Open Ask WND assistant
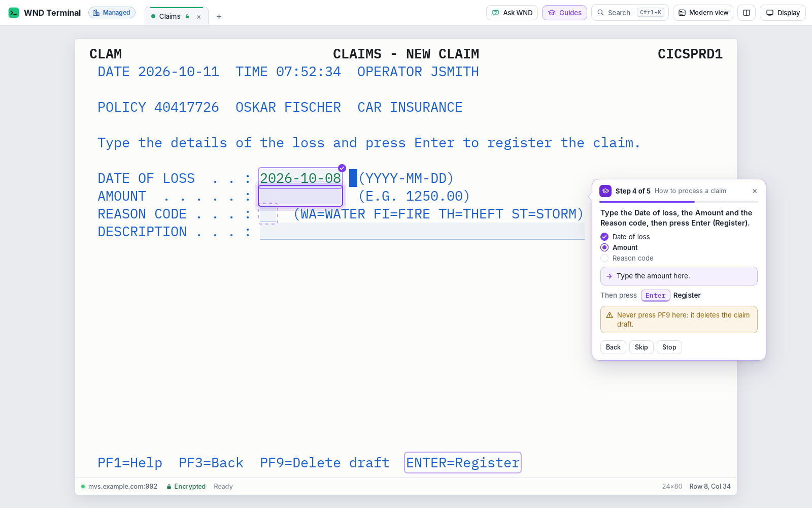 click(x=512, y=13)
